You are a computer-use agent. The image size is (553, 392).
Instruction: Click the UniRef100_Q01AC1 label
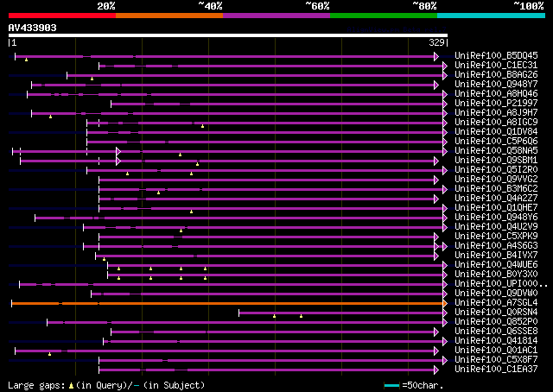click(496, 351)
